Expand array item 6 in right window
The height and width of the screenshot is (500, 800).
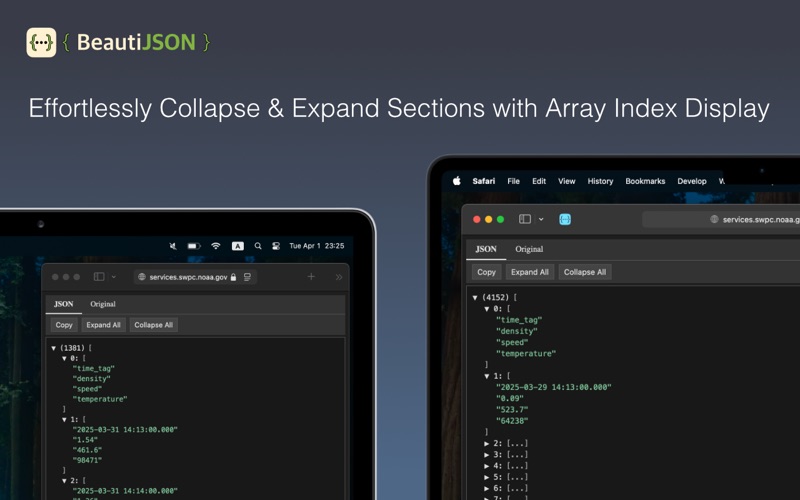(x=487, y=488)
